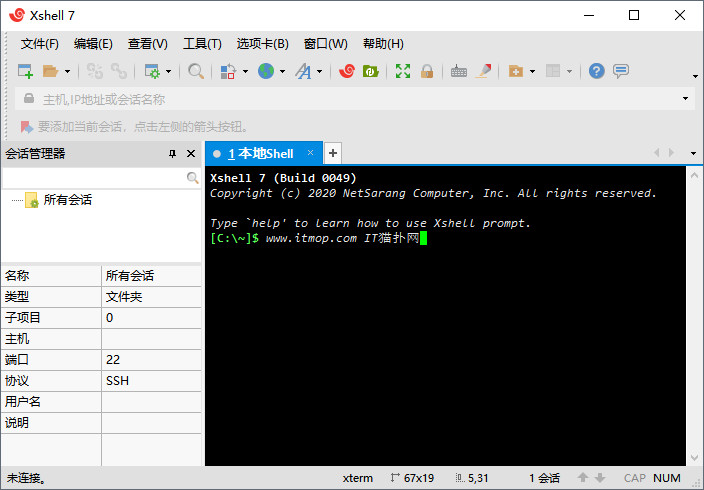Launch Xmanager red swirl toolbar icon
The image size is (704, 490).
(x=347, y=71)
